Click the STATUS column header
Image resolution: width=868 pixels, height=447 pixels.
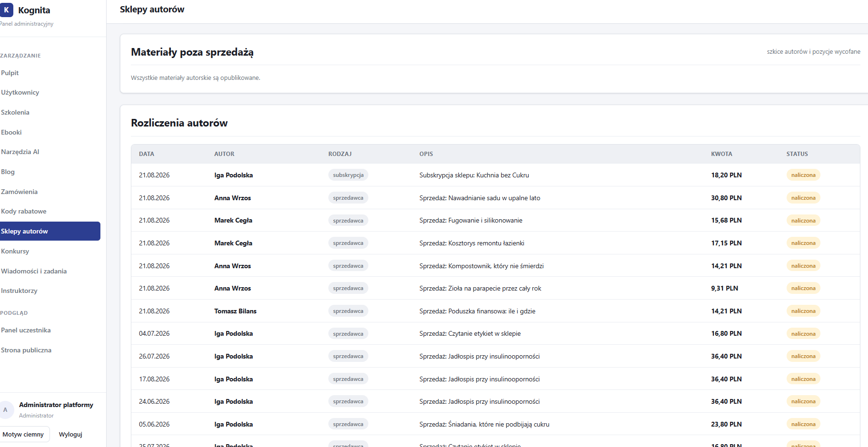coord(797,154)
